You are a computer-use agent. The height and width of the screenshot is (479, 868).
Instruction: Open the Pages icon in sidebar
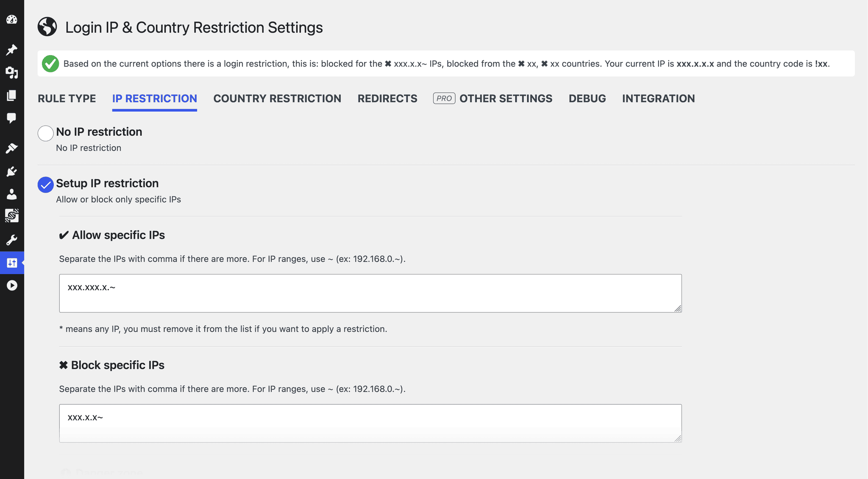pos(12,95)
